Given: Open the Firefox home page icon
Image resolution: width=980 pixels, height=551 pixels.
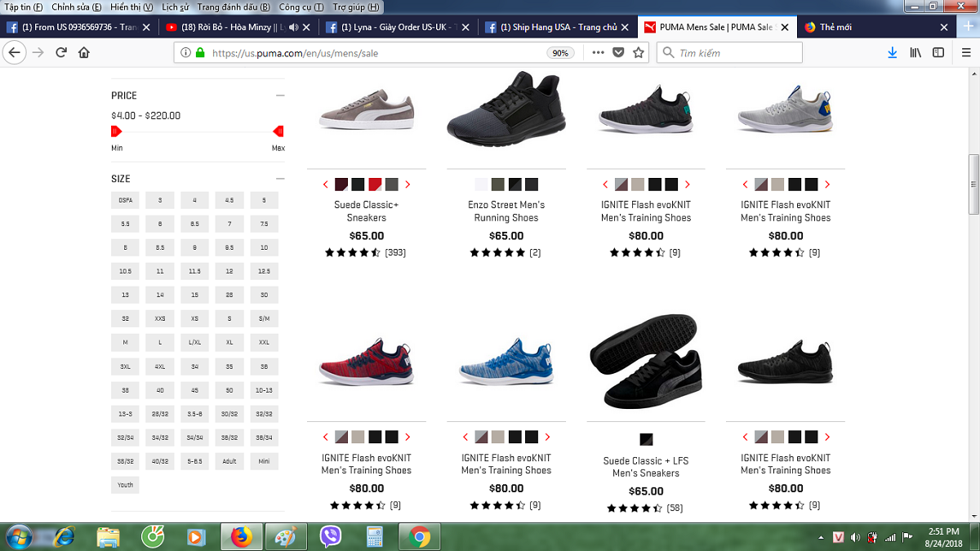Looking at the screenshot, I should click(x=84, y=52).
